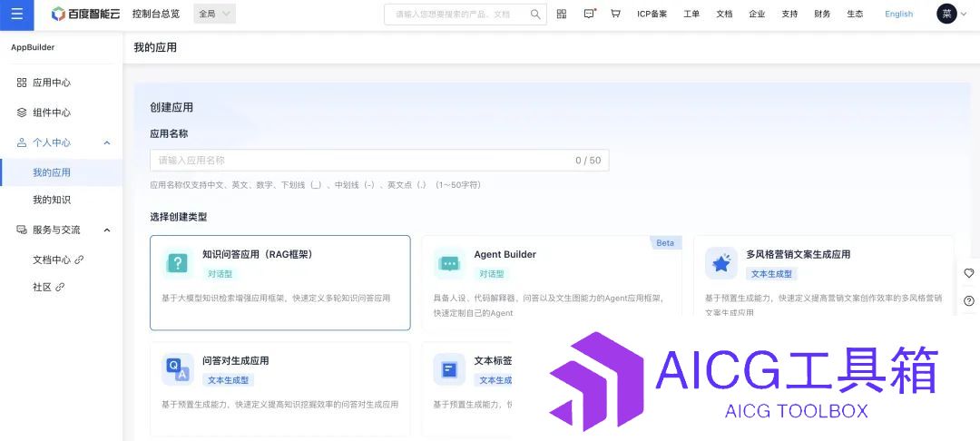The image size is (980, 441).
Task: Open 文档 menu
Action: [724, 14]
